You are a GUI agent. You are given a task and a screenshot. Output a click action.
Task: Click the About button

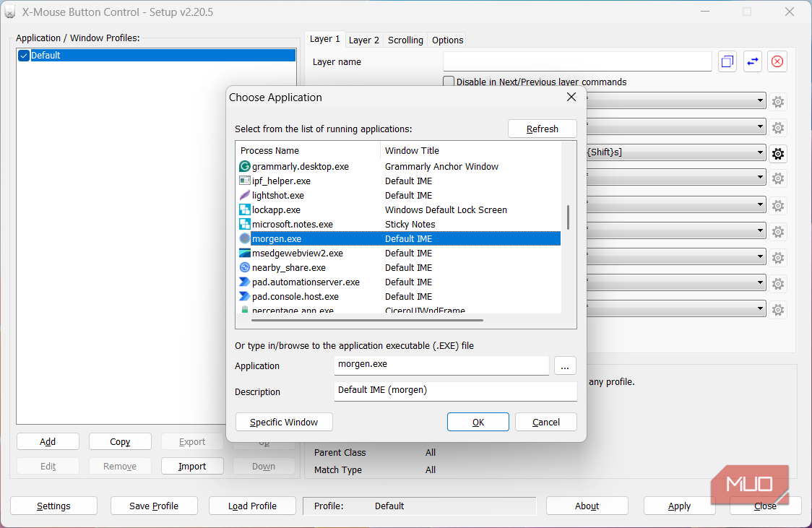coord(587,506)
